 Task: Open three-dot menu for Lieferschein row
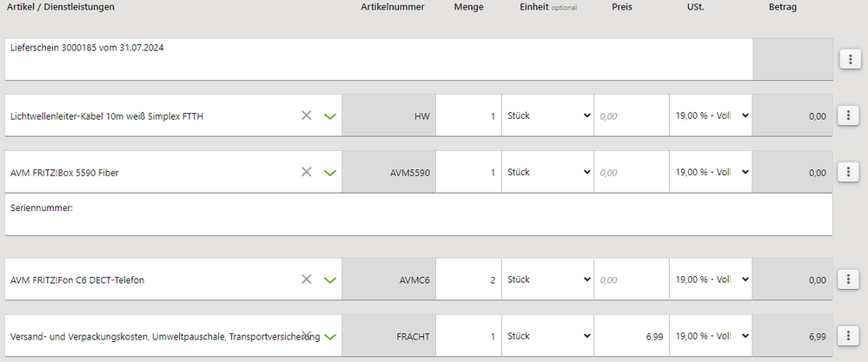(848, 58)
